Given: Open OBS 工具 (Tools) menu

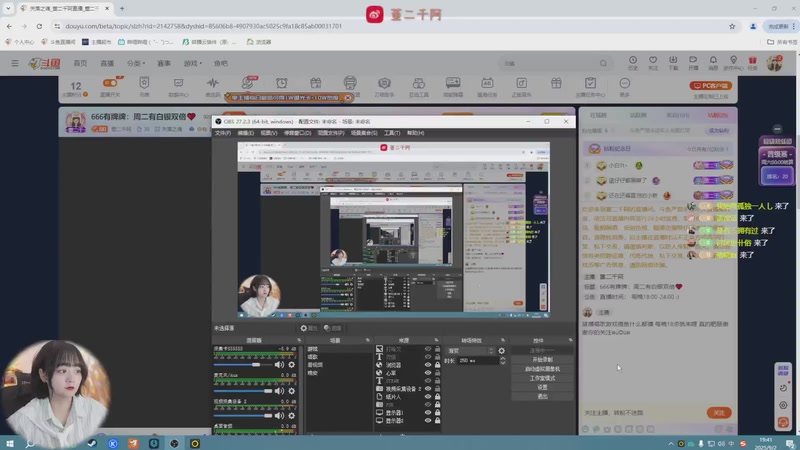Looking at the screenshot, I should [392, 133].
